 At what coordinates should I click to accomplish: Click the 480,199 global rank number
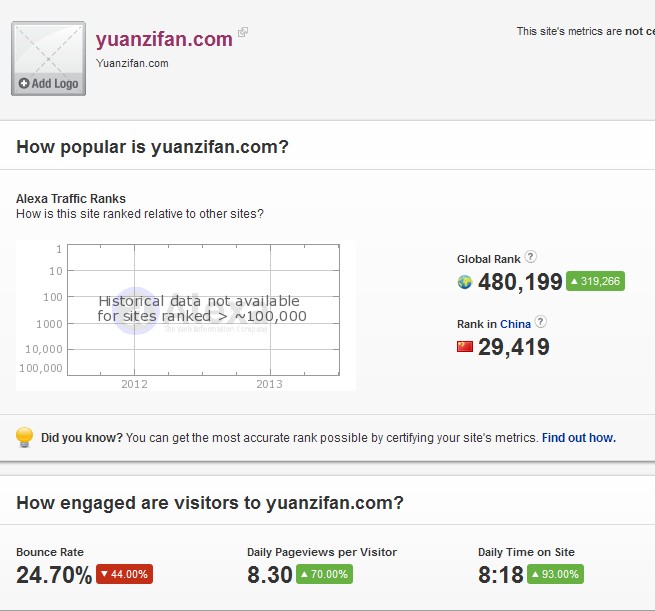(x=520, y=282)
